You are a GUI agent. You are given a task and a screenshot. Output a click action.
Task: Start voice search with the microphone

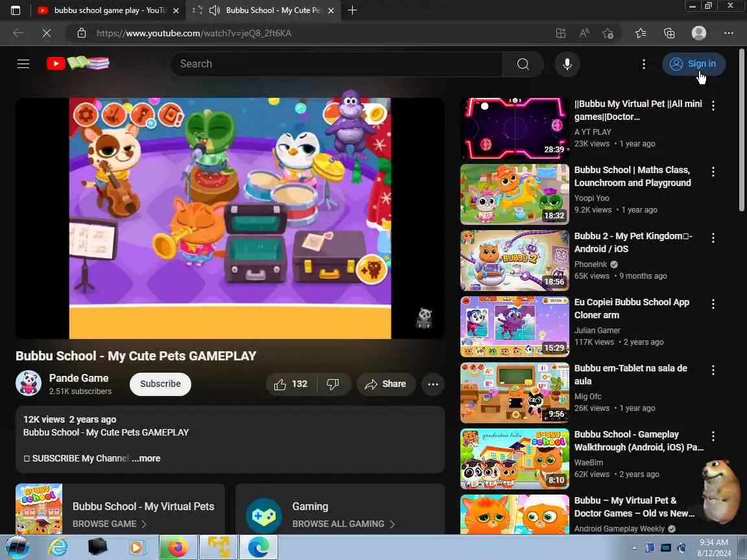point(567,64)
